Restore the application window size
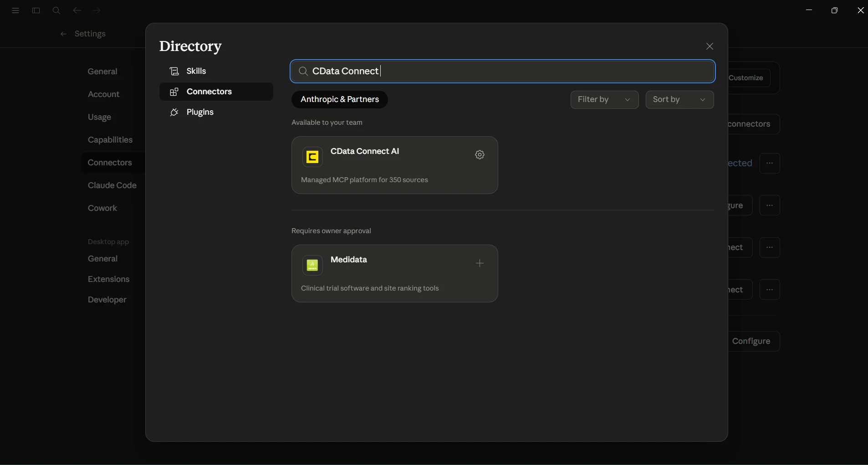This screenshot has height=465, width=868. (834, 10)
